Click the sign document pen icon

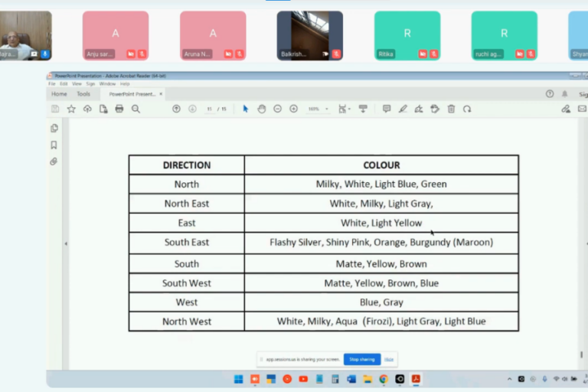419,109
